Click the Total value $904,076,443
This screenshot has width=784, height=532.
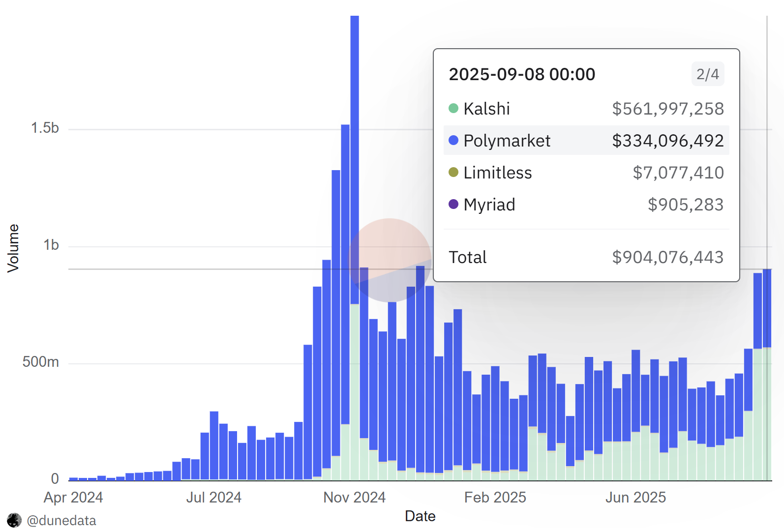(x=667, y=257)
